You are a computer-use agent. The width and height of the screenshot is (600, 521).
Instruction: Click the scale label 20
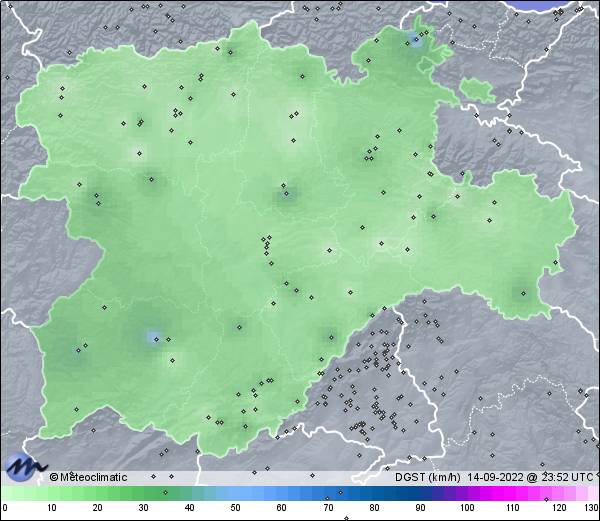[x=98, y=508]
